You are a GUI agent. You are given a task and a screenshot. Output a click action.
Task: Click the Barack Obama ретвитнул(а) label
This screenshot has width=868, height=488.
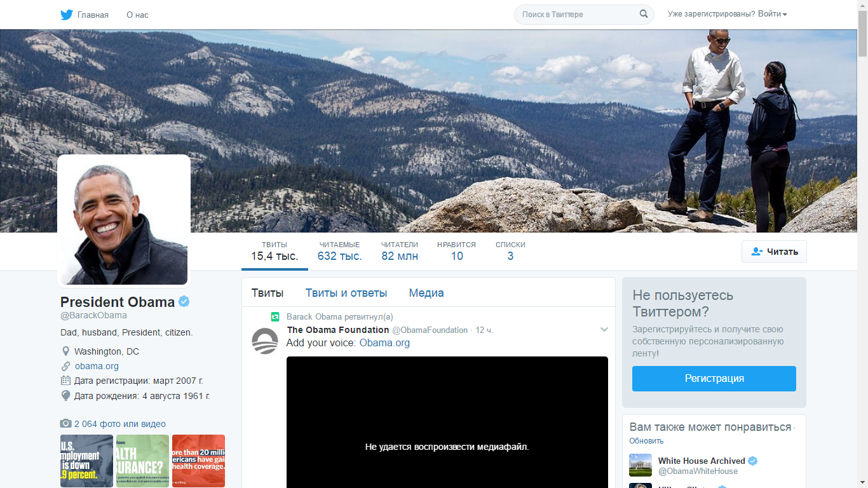(340, 316)
